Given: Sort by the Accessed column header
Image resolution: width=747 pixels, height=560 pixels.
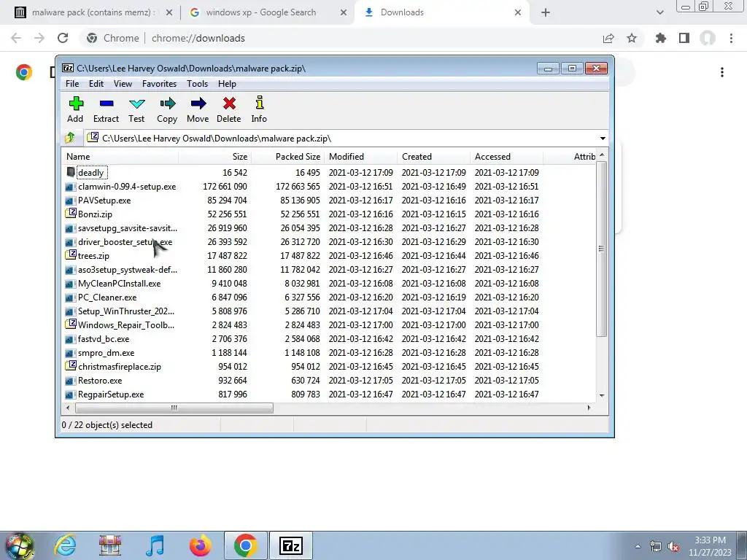Looking at the screenshot, I should tap(506, 157).
